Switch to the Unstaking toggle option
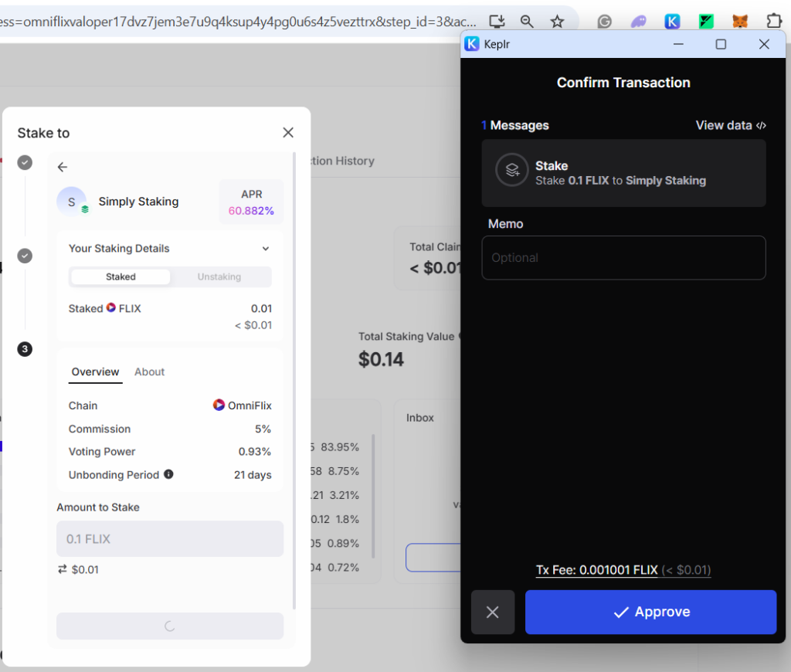The width and height of the screenshot is (791, 672). 219,277
